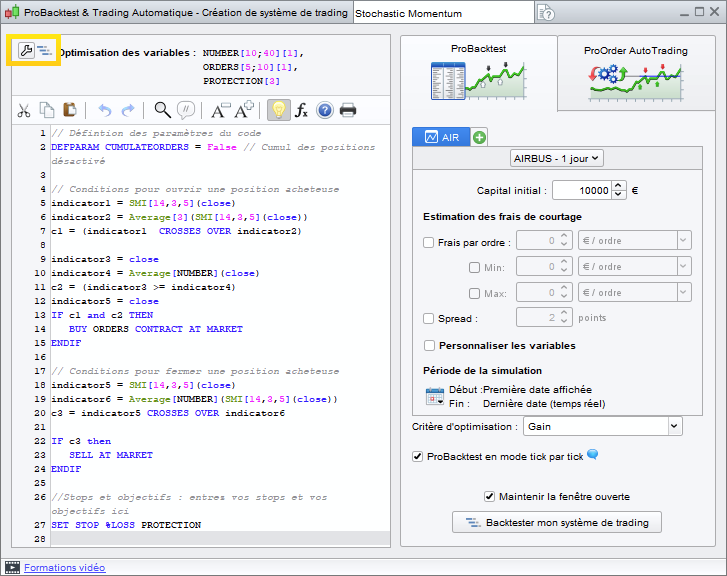The height and width of the screenshot is (576, 727).
Task: Click the Paste clipboard icon
Action: (x=70, y=110)
